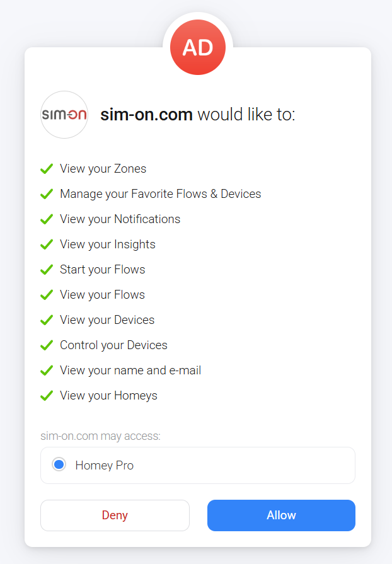Click the View your Flows permission text
This screenshot has height=564, width=392.
103,294
